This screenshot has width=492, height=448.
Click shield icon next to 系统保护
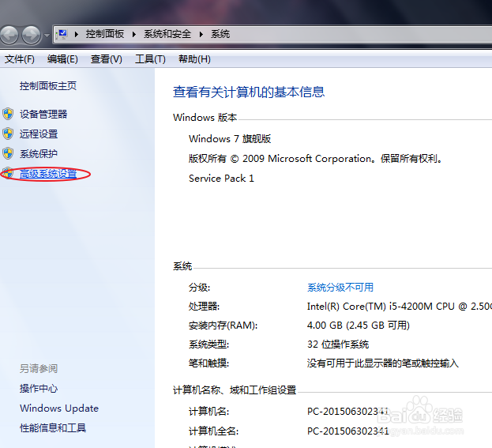pyautogui.click(x=8, y=153)
